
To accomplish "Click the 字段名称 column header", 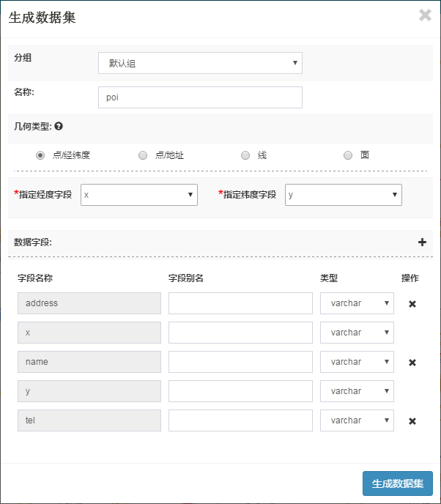I will click(x=35, y=278).
